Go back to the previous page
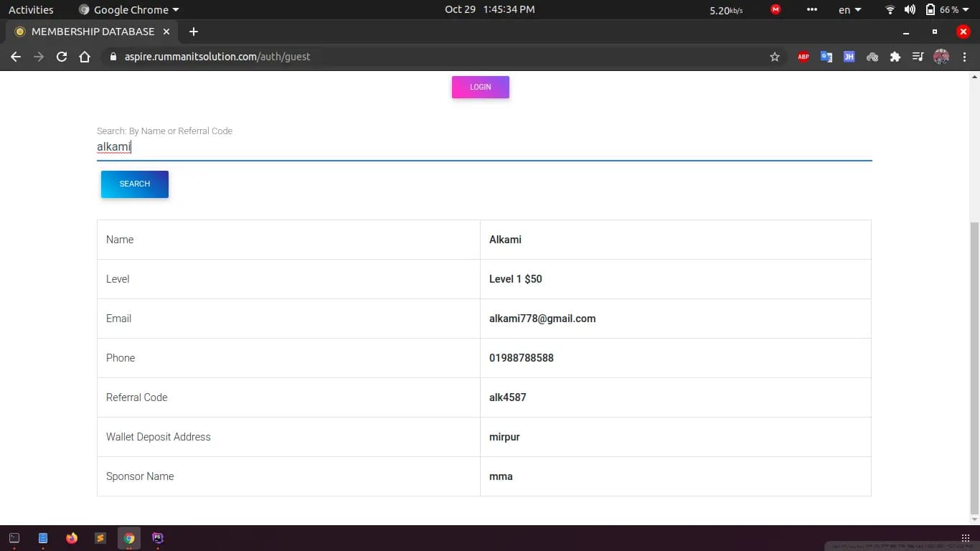The image size is (980, 551). tap(16, 57)
